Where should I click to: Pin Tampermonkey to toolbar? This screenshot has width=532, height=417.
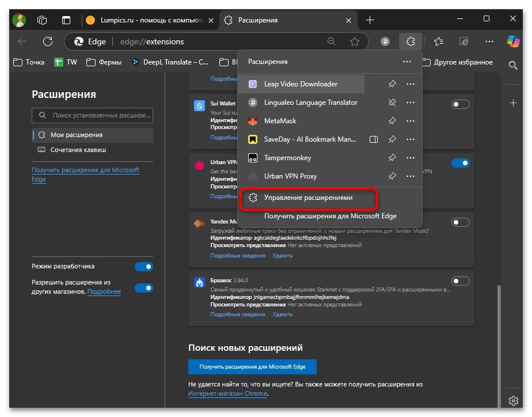[x=392, y=158]
